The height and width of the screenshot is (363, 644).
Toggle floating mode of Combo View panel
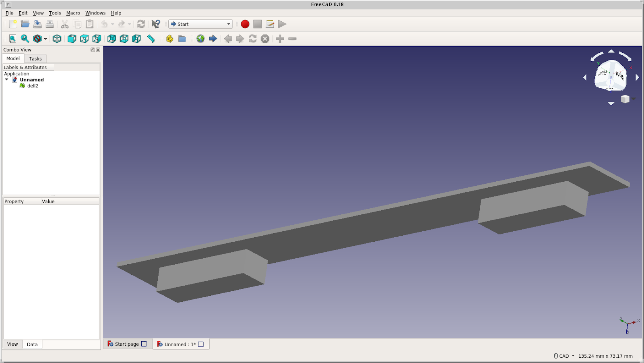click(93, 50)
